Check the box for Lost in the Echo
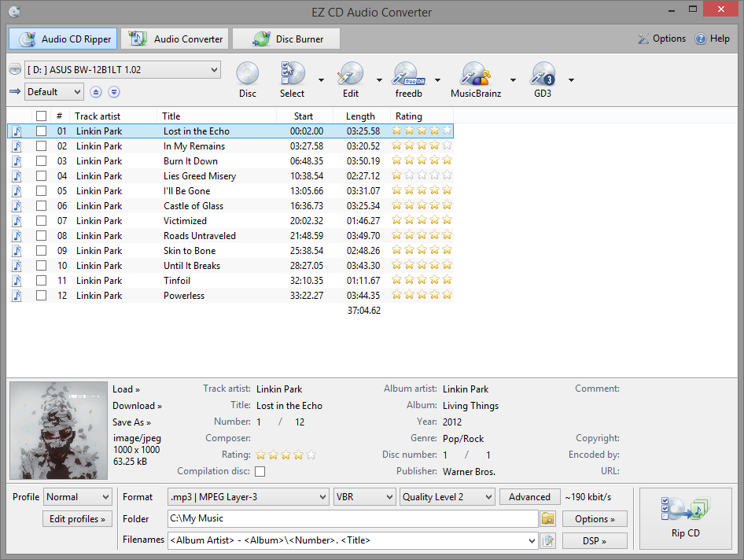The width and height of the screenshot is (744, 560). 41,131
